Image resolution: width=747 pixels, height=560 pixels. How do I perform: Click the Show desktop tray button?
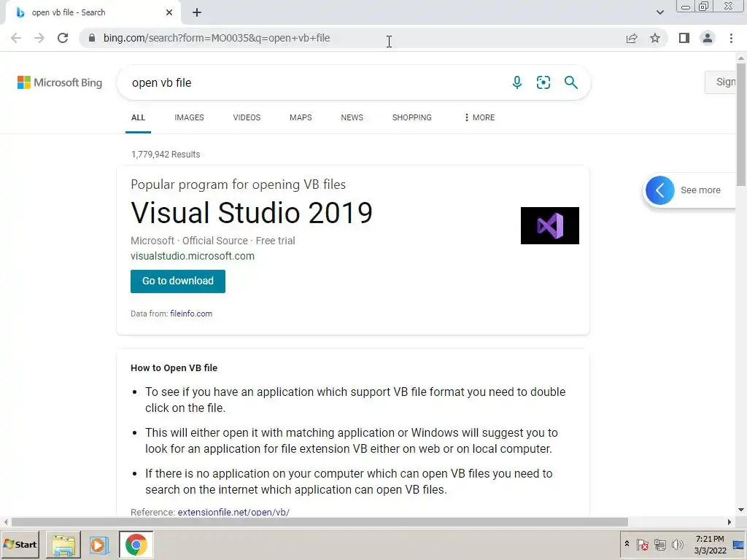[x=739, y=544]
